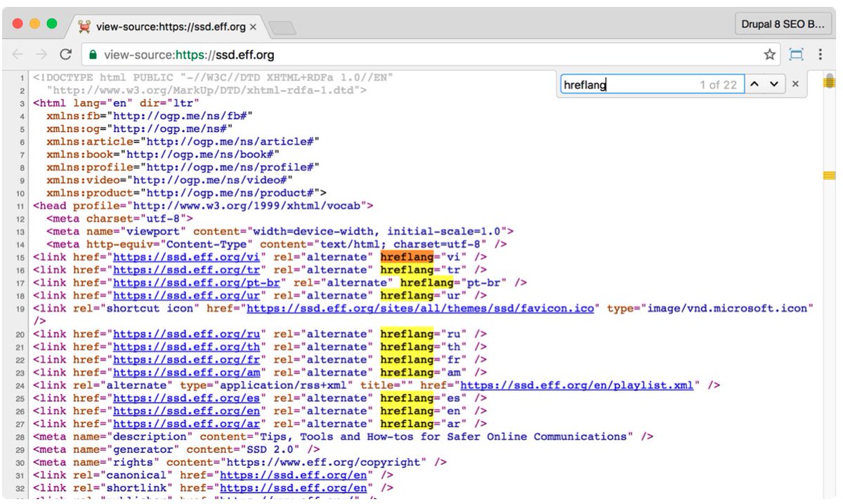The image size is (843, 504).
Task: Open the https://ssd.eff.org/pt-br link
Action: [x=196, y=282]
